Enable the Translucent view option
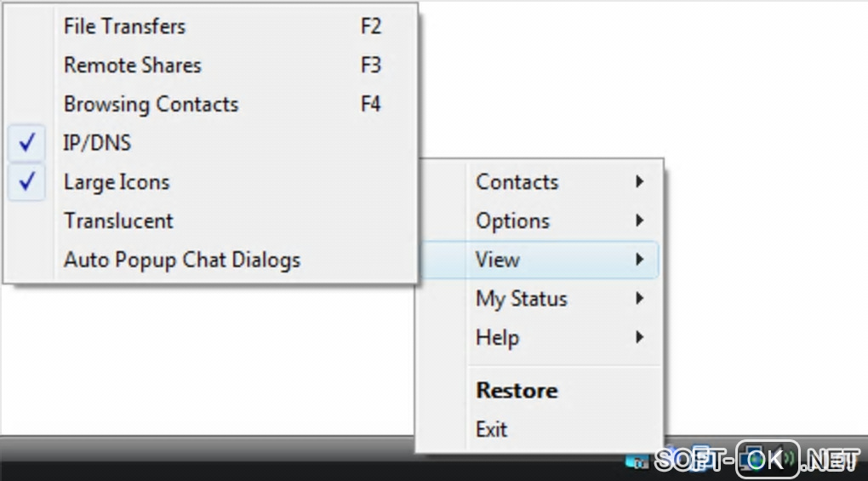Viewport: 868px width, 481px height. 118,221
